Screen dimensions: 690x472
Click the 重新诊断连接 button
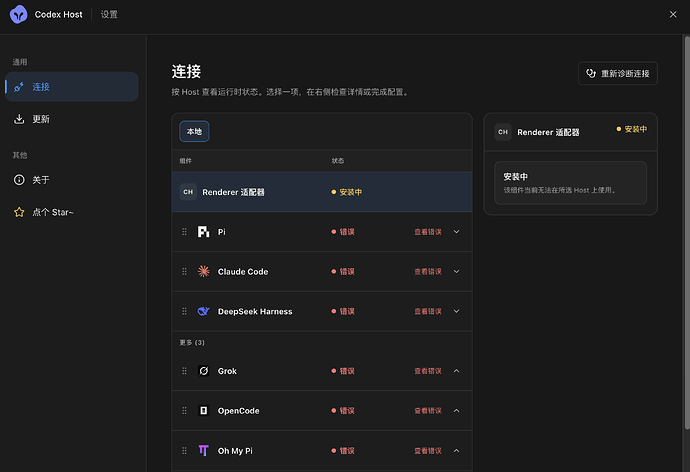[x=617, y=73]
